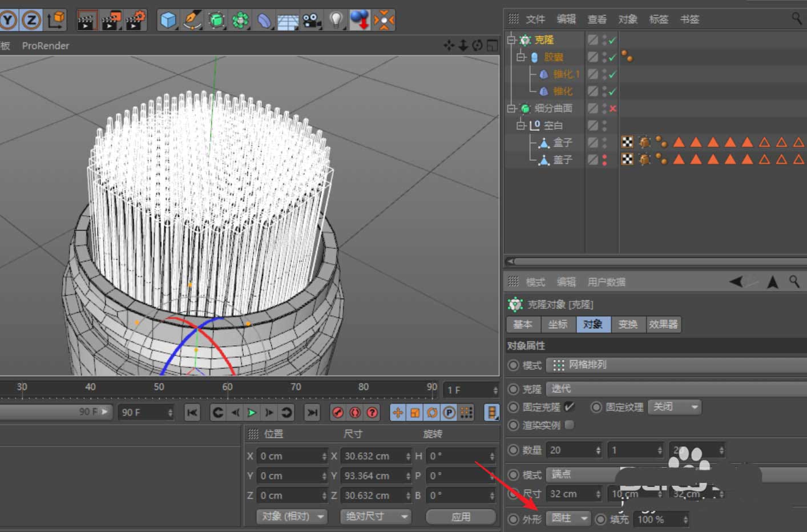Collapse the 克隆 tree node
Viewport: 807px width, 532px height.
pyautogui.click(x=512, y=40)
